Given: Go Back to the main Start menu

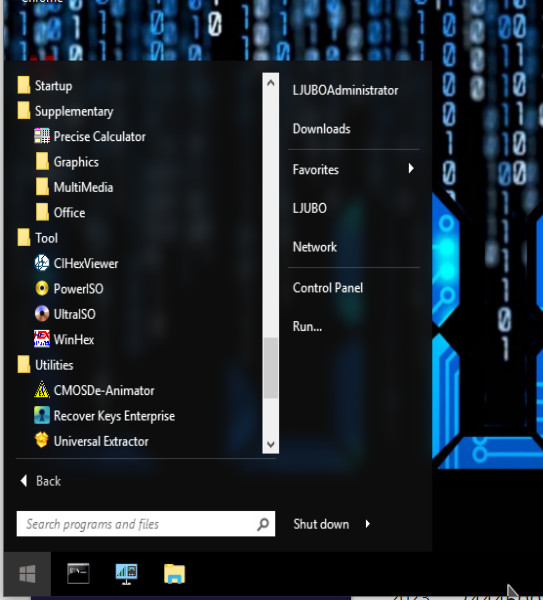Looking at the screenshot, I should click(48, 481).
